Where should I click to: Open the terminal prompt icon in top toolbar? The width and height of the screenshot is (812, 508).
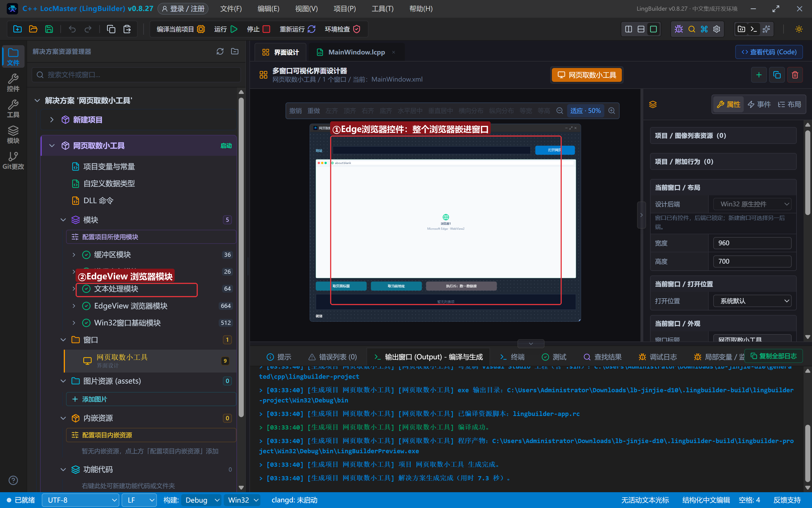754,29
